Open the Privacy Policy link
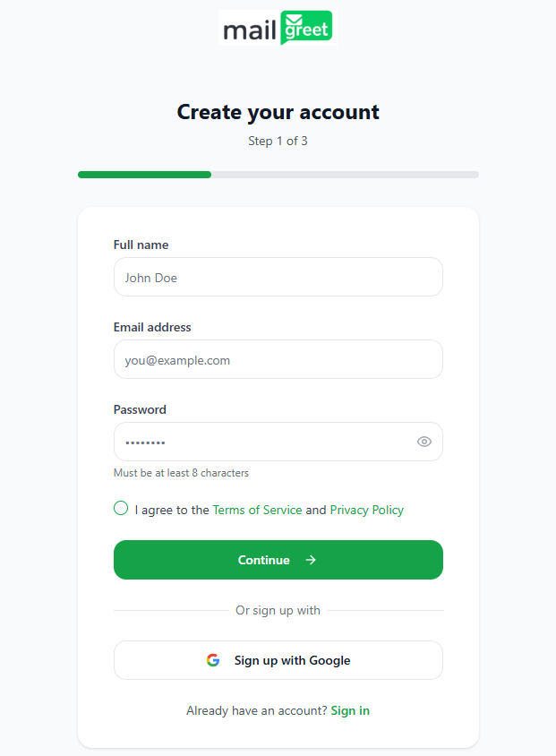Screen dimensions: 556x756 tap(366, 509)
